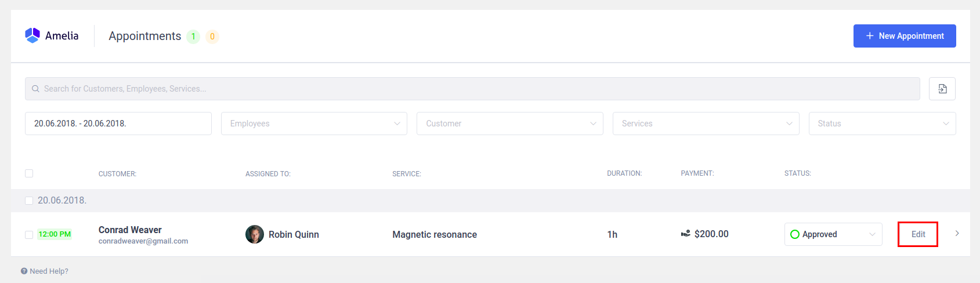Expand Conrad Weaver appointment row arrow

tap(957, 233)
